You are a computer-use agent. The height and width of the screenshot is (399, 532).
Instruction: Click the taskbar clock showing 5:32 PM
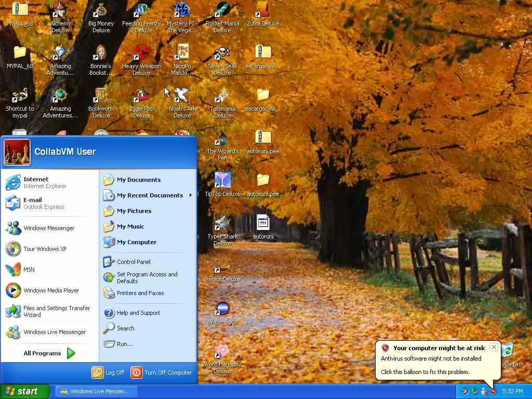pos(513,392)
